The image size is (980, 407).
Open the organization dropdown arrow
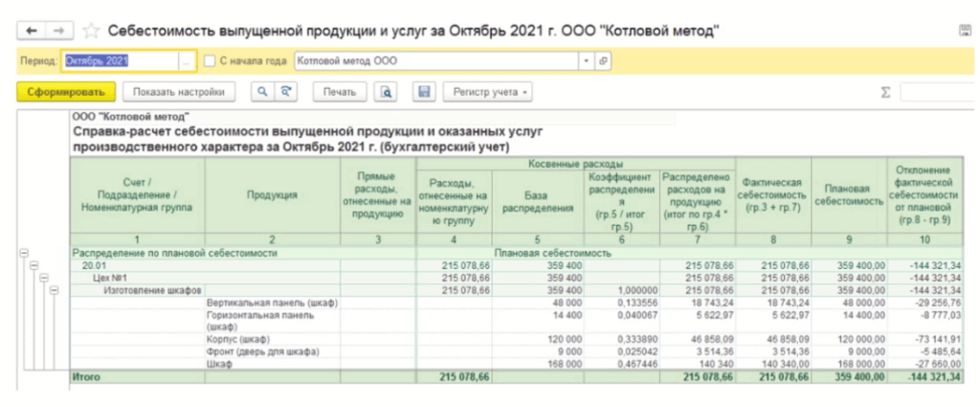(586, 60)
